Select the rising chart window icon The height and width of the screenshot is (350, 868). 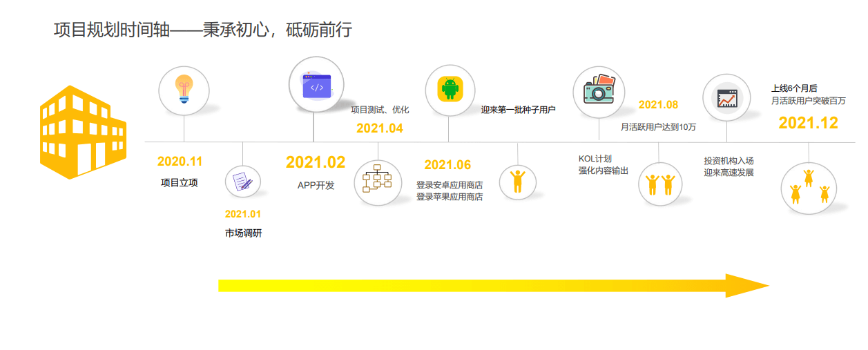tap(726, 99)
